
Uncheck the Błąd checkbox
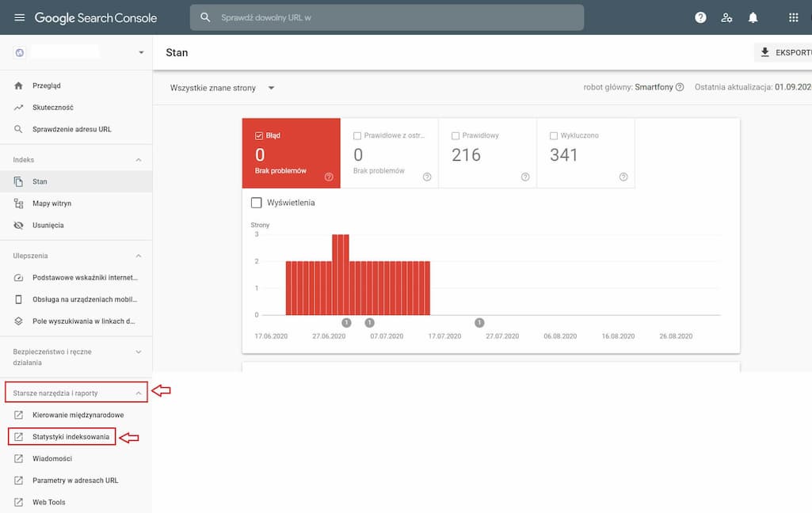pyautogui.click(x=260, y=135)
